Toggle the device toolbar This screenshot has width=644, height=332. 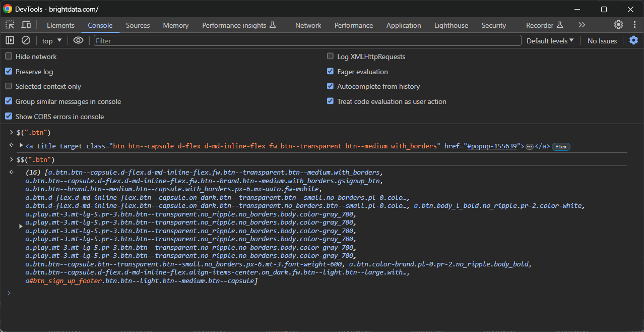coord(26,25)
